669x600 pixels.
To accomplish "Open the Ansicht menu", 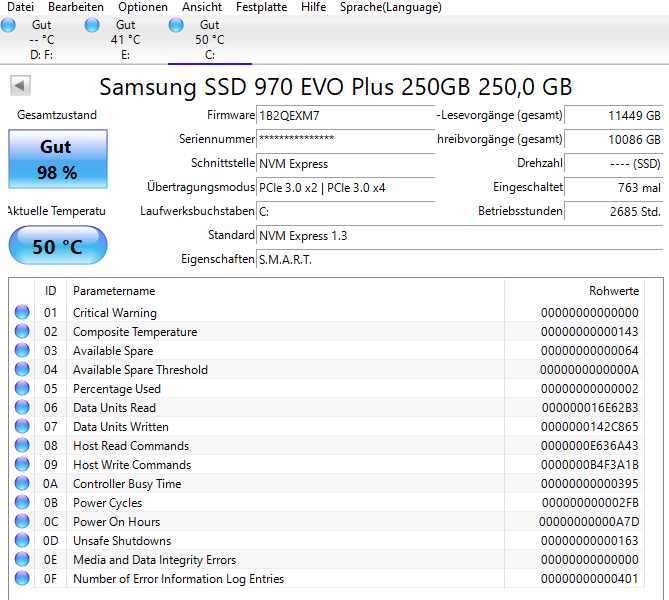I will [202, 7].
